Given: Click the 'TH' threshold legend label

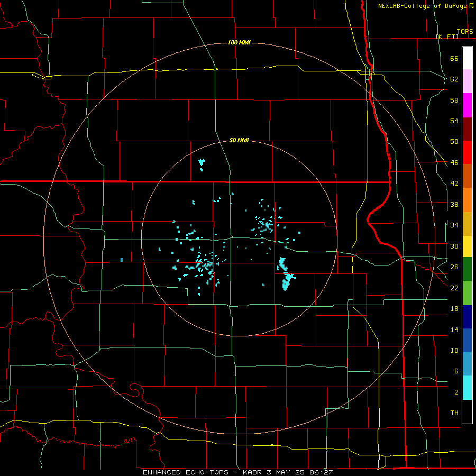Looking at the screenshot, I should coord(454,413).
